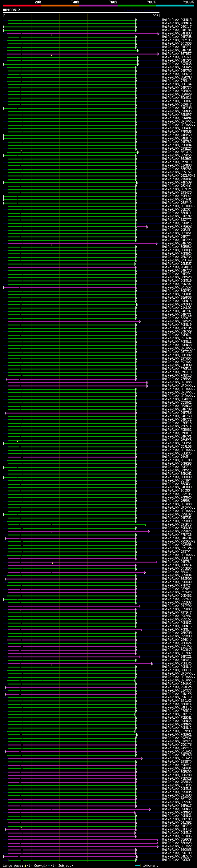Click the hit label UniRef100_Q5W736

click(177, 257)
